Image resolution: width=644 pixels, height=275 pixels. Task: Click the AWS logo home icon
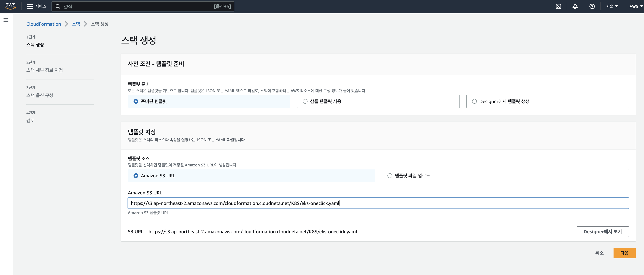[x=10, y=6]
